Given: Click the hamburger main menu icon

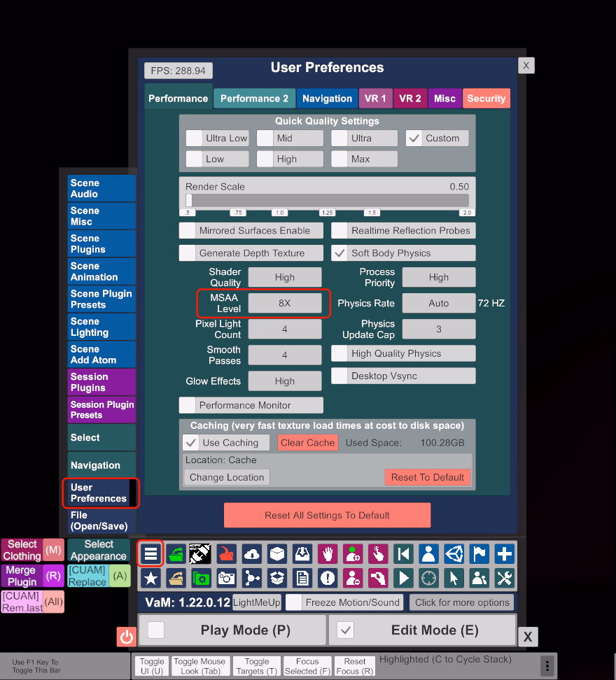Looking at the screenshot, I should tap(150, 554).
